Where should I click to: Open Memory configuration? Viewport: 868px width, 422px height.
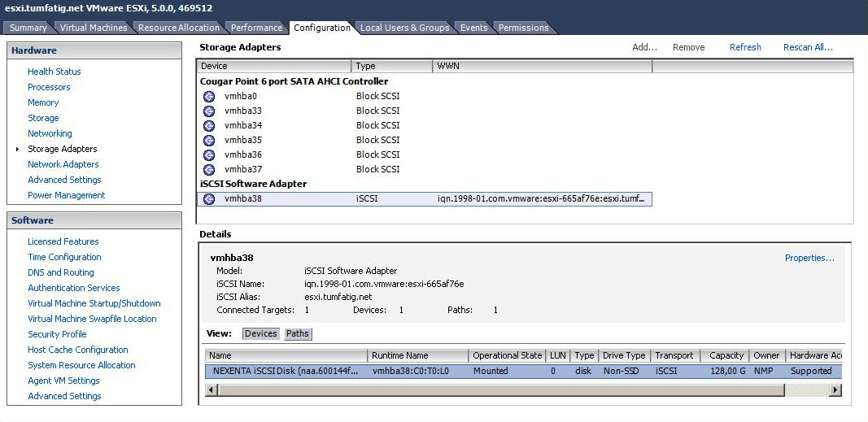[x=43, y=102]
